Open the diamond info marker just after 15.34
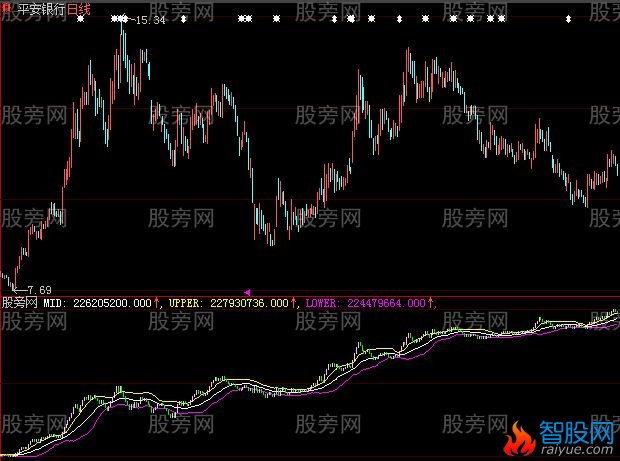The width and height of the screenshot is (620, 461). 183,19
